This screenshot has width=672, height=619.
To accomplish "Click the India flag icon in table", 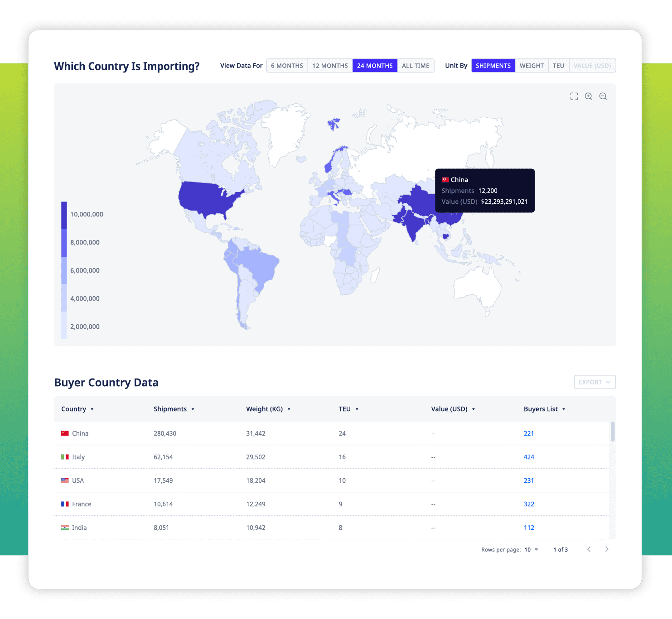I will tap(65, 528).
